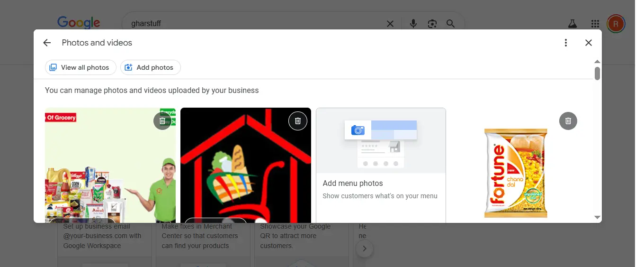This screenshot has height=267, width=644.
Task: Click 'Show customers what's on your menu' text
Action: (x=380, y=196)
